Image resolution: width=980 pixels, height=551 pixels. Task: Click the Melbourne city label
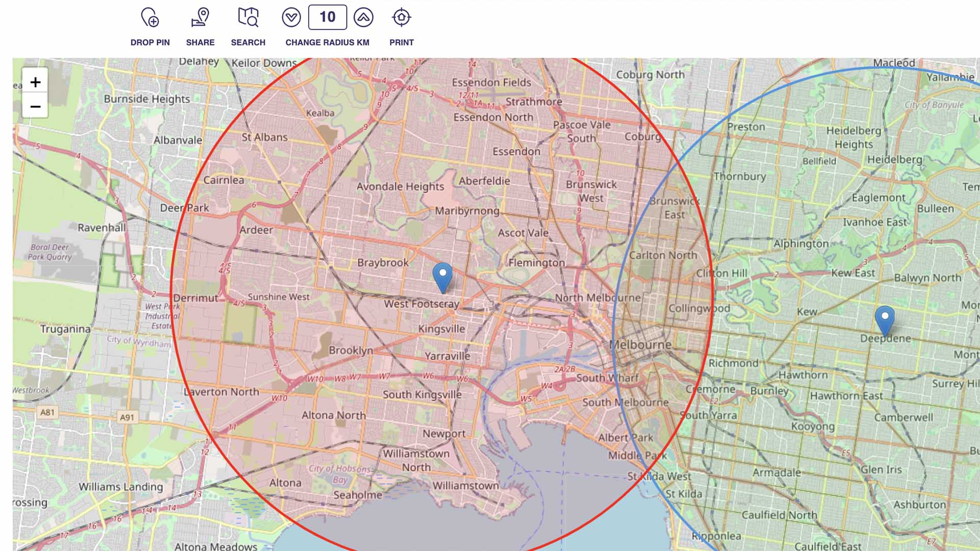point(641,345)
